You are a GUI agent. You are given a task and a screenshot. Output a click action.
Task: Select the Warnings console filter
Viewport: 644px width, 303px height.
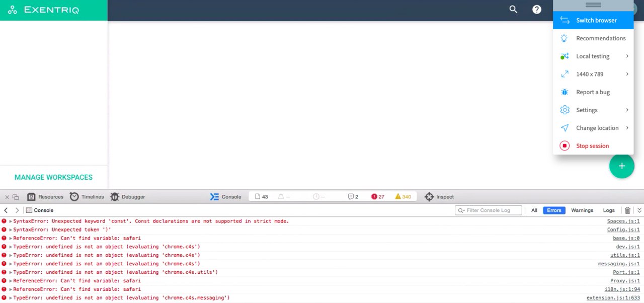coord(582,210)
